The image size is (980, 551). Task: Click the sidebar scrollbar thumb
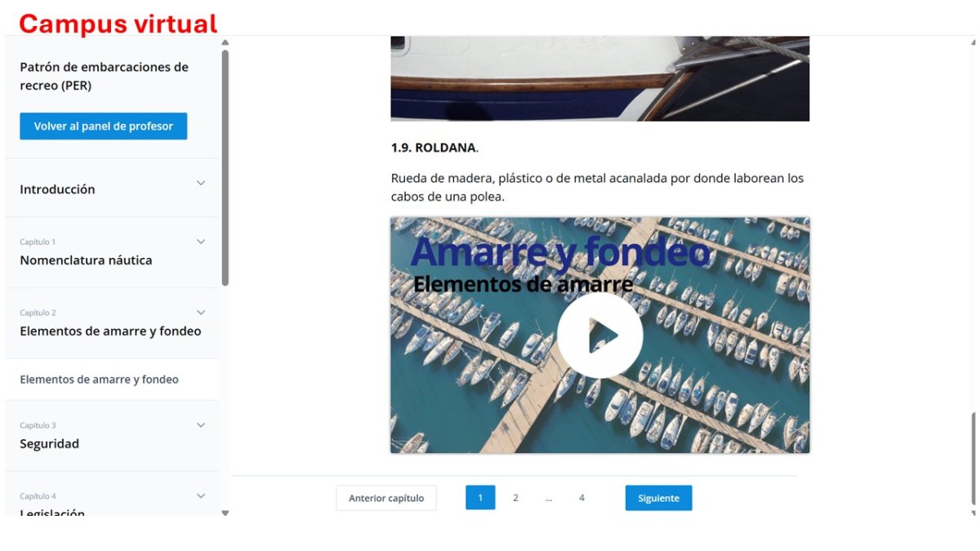click(x=225, y=167)
